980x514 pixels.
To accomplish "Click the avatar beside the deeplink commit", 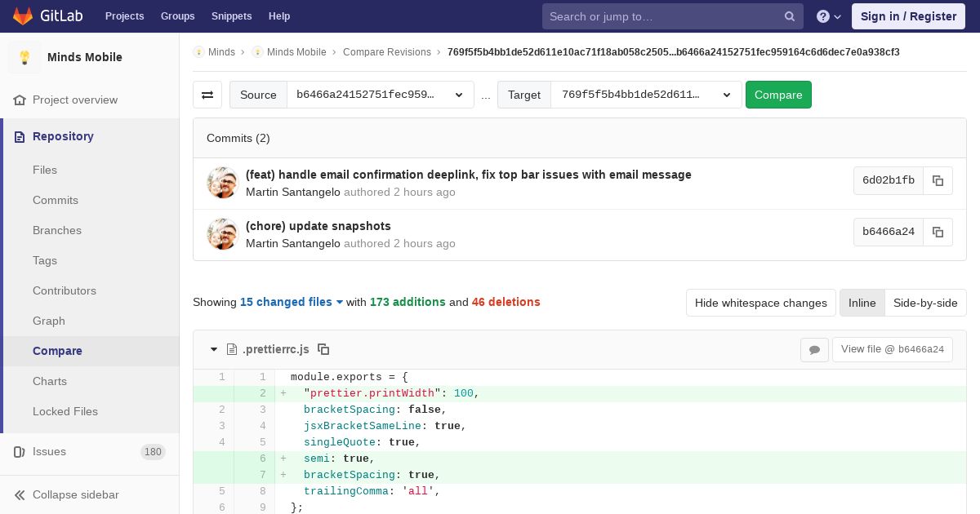I will point(222,183).
